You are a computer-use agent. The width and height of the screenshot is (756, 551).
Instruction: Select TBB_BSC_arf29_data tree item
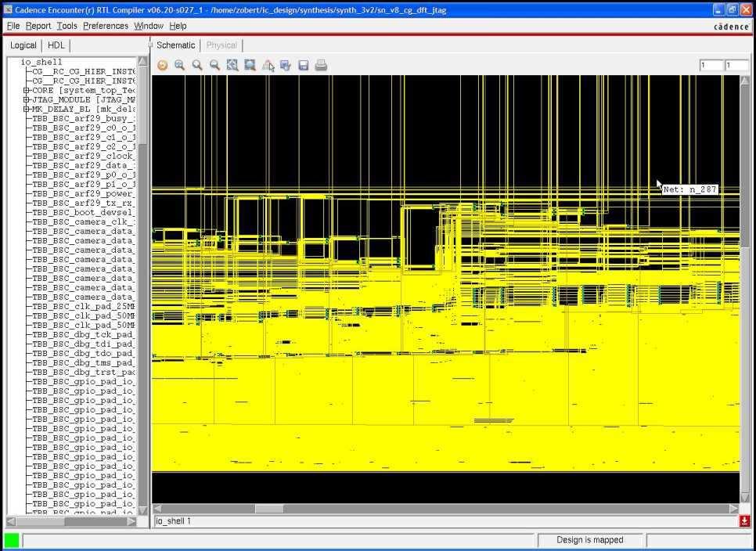[84, 166]
